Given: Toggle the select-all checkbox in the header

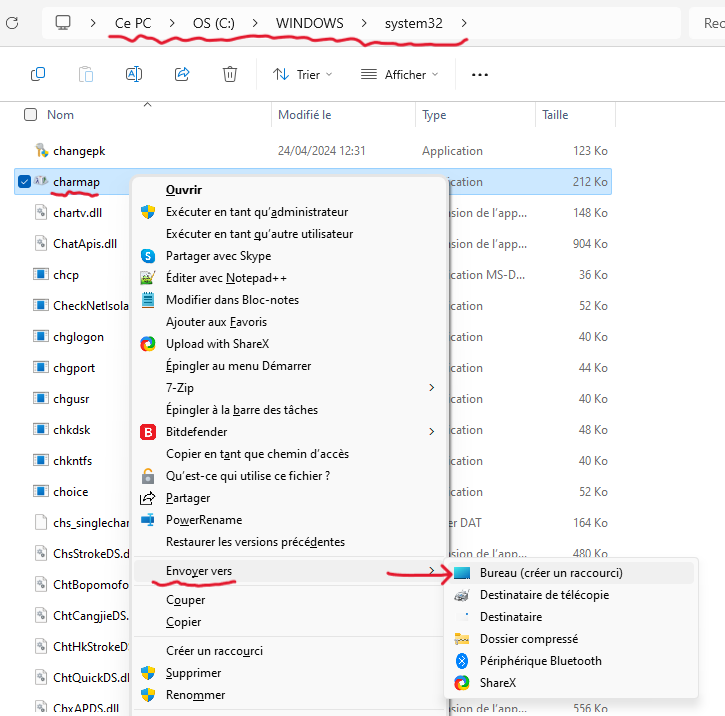Looking at the screenshot, I should [x=30, y=115].
